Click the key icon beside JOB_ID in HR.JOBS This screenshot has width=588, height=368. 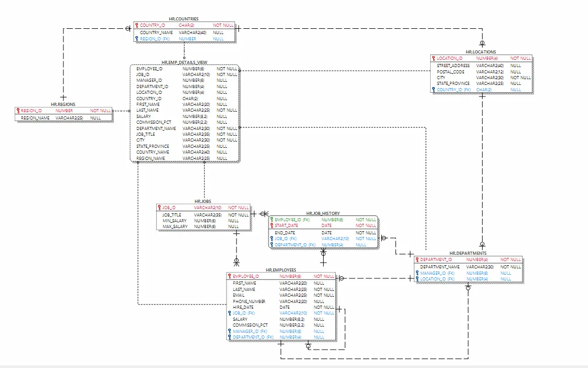[x=159, y=207]
